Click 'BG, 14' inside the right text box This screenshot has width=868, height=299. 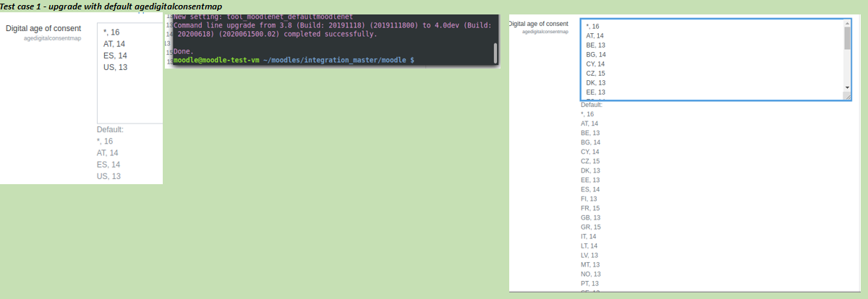596,54
